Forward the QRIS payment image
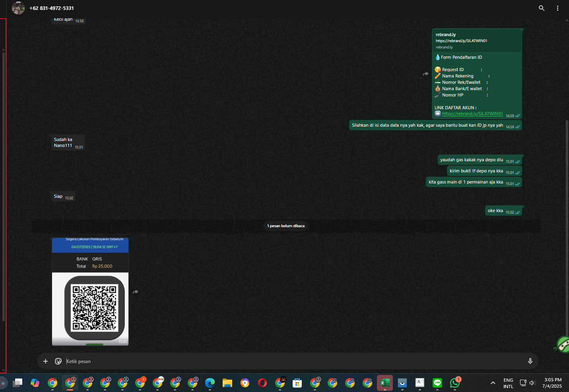This screenshot has height=392, width=569. click(x=136, y=292)
